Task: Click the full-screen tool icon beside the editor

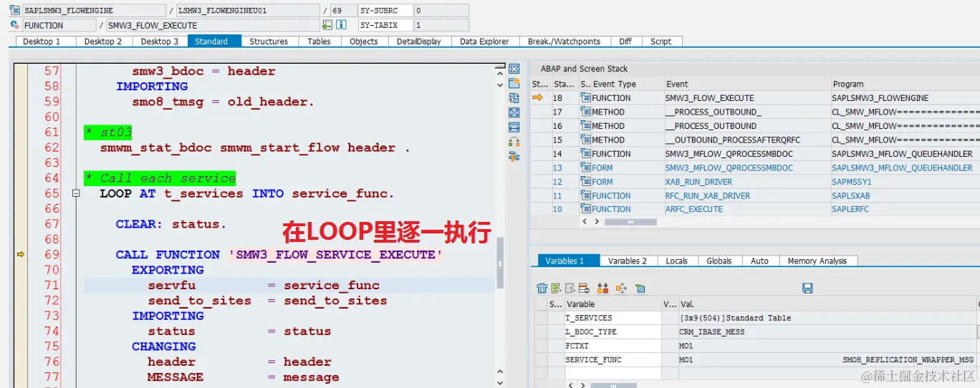Action: coord(514,113)
